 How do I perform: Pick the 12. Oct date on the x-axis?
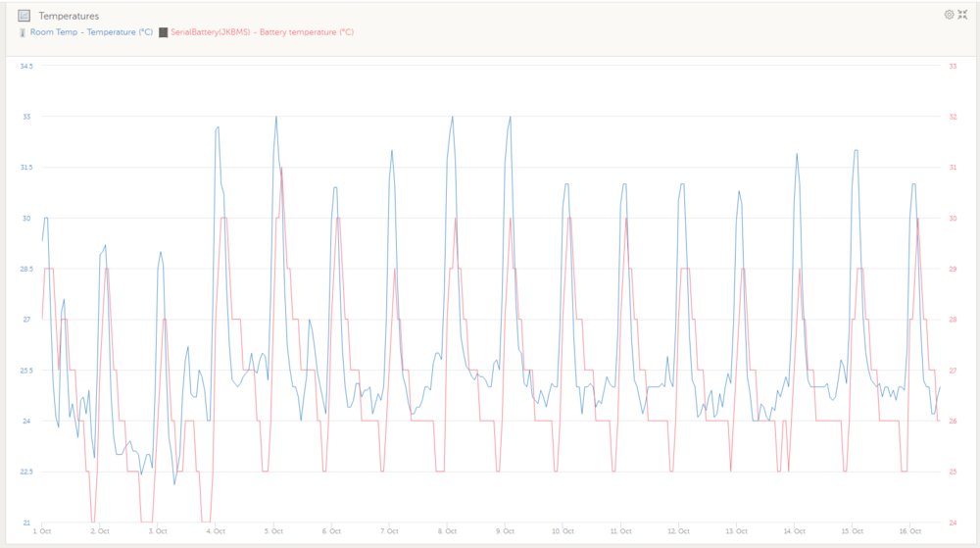tap(678, 531)
